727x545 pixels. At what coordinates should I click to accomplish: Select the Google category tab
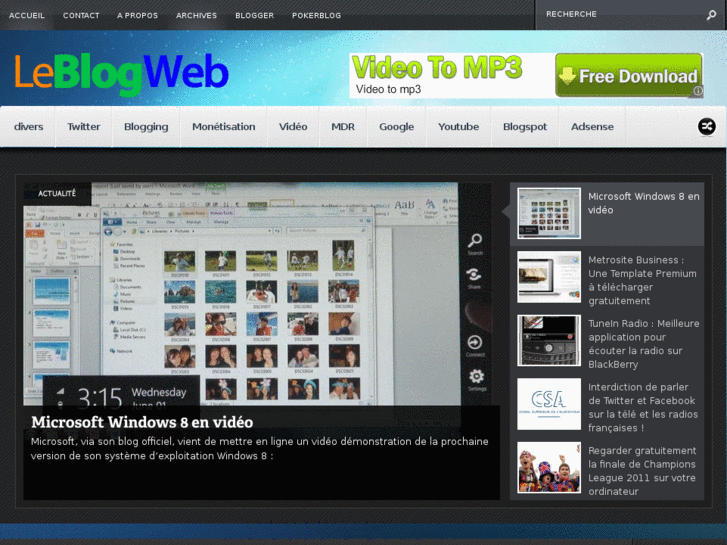(x=396, y=127)
